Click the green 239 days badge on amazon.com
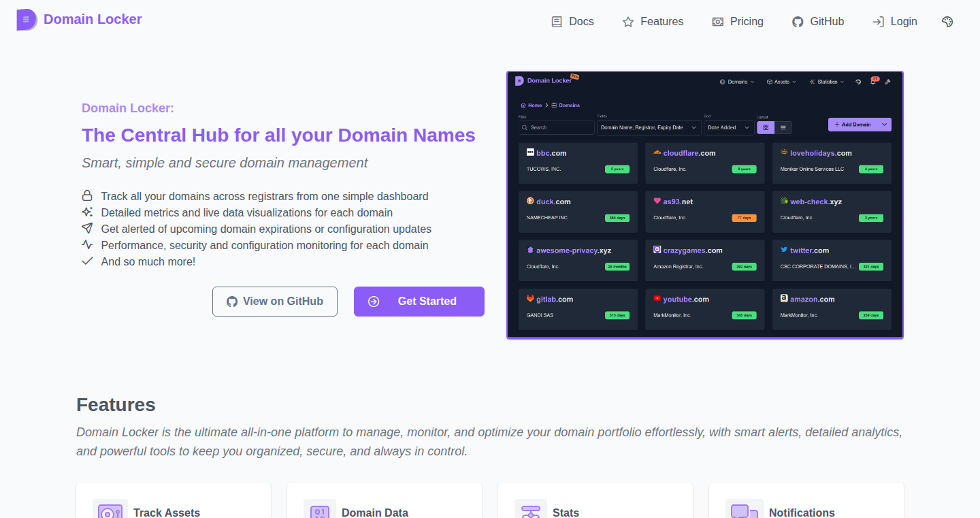Viewport: 980px width, 518px height. click(x=870, y=315)
